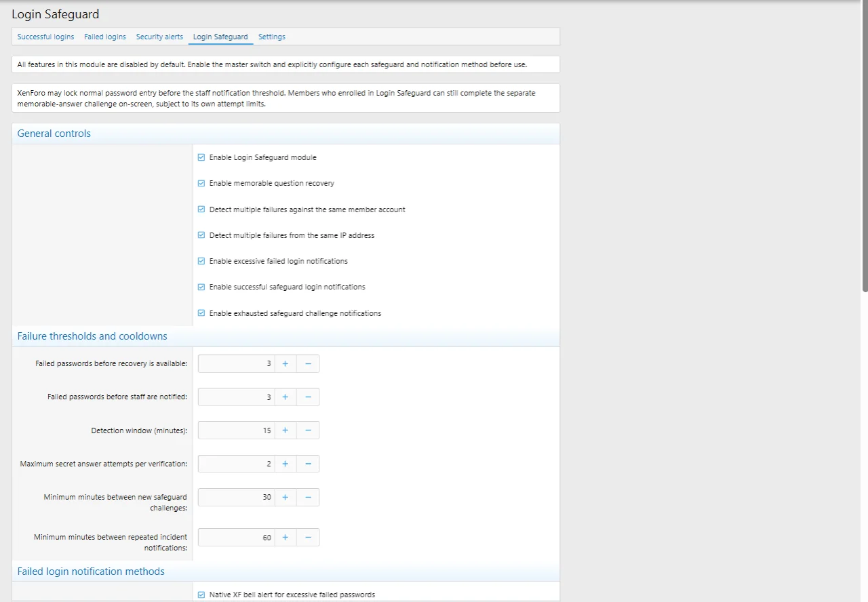Toggle detect failures from same IP address

201,235
